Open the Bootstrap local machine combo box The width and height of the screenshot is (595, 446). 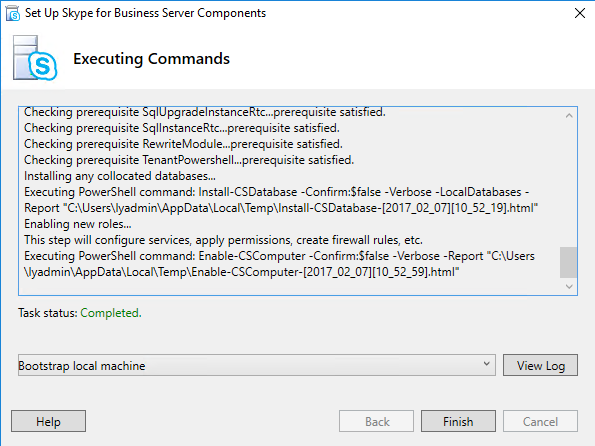click(x=257, y=365)
